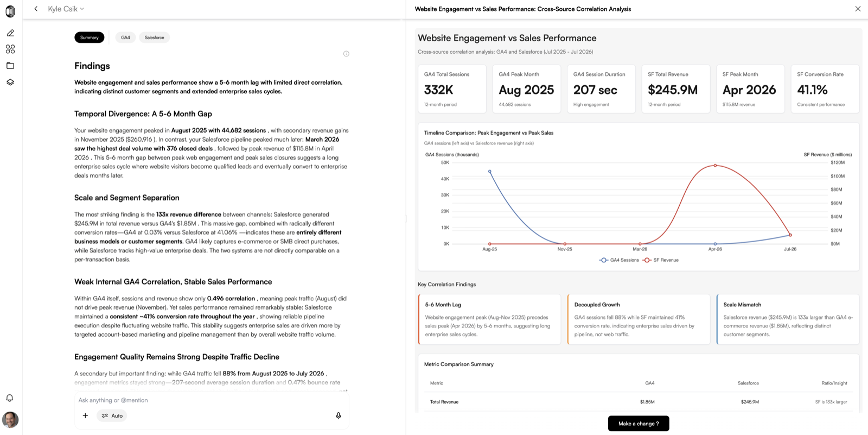Click the plus attach icon in chat box
Image resolution: width=868 pixels, height=435 pixels.
coord(85,416)
